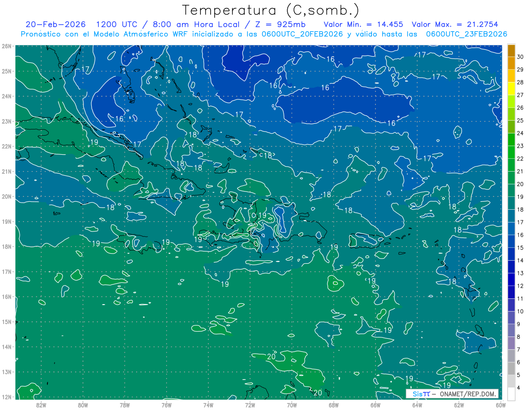Click the color scale label '4'
532x411 pixels.
519,388
